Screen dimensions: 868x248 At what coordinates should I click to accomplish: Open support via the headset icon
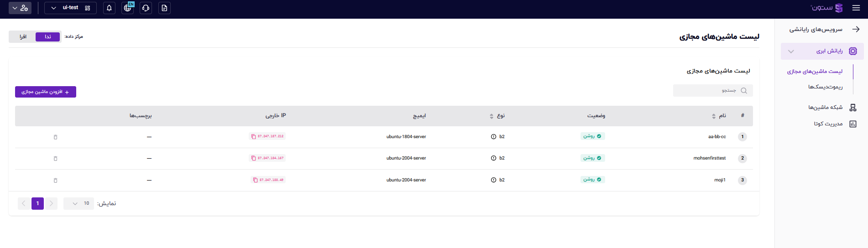146,8
